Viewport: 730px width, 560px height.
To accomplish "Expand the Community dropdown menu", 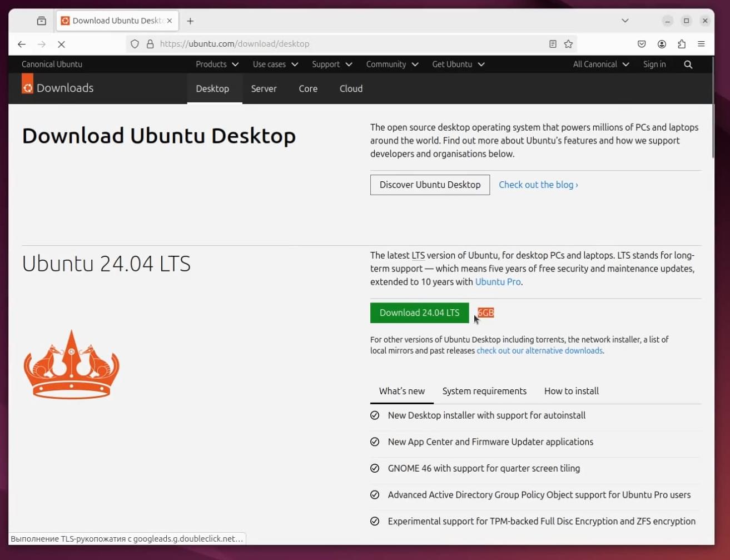I will point(392,65).
